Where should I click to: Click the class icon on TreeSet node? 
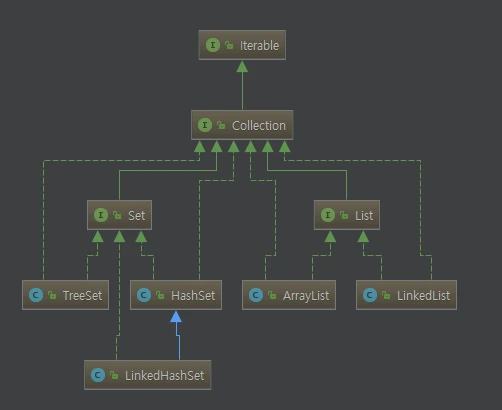click(x=36, y=295)
